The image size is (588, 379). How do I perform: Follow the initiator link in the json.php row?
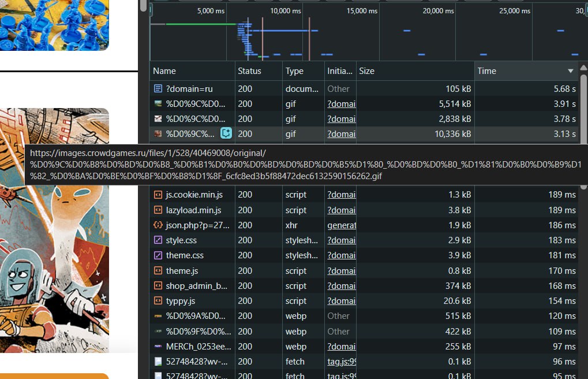341,225
